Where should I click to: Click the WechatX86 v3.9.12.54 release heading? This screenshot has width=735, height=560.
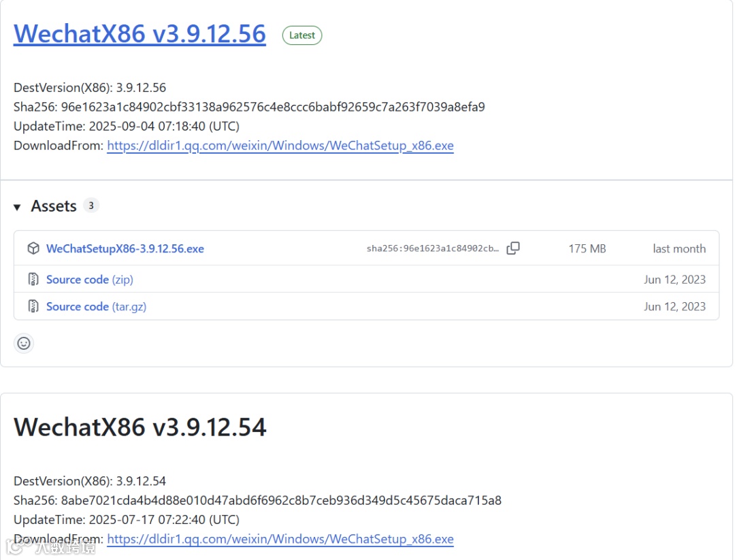(x=140, y=427)
